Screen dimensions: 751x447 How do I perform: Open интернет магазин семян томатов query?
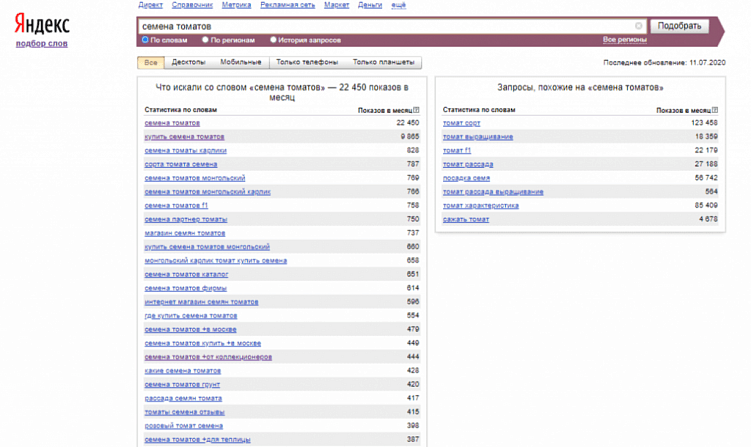click(201, 302)
